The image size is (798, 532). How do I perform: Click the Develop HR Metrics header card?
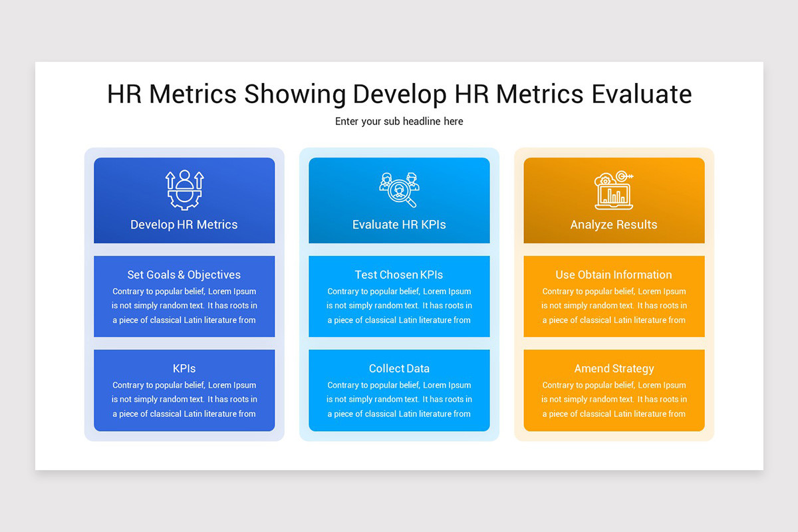pyautogui.click(x=184, y=199)
